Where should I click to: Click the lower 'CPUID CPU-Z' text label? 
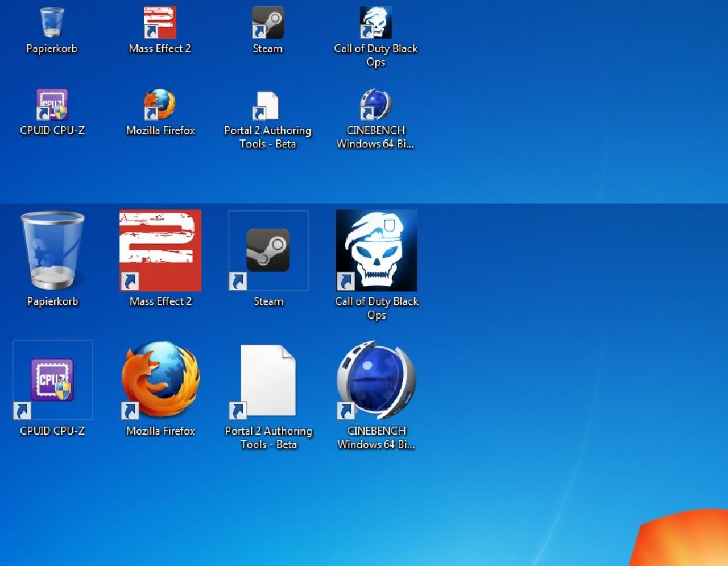52,431
